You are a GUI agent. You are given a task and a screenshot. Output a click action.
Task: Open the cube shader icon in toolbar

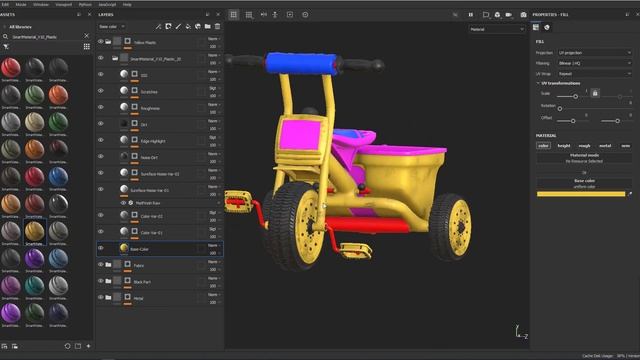[x=497, y=15]
